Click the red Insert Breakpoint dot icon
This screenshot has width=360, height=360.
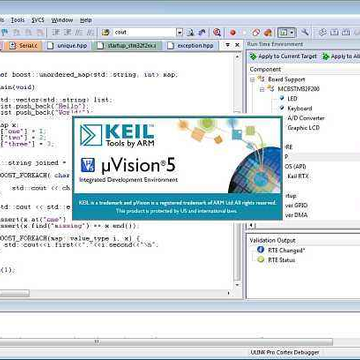point(233,32)
